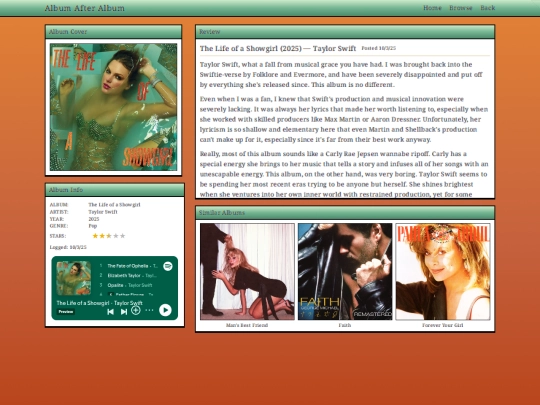Click the Posted 10/3/25 date
540x405 pixels.
click(378, 48)
